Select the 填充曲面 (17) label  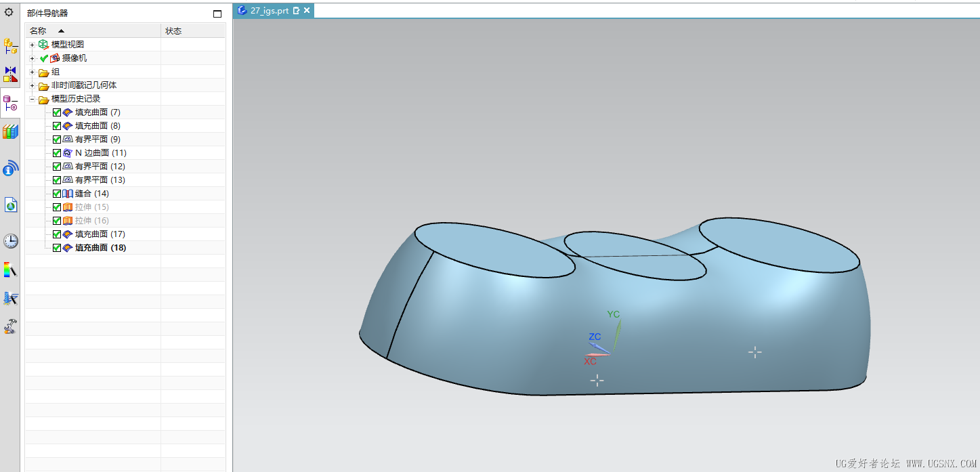tap(100, 234)
